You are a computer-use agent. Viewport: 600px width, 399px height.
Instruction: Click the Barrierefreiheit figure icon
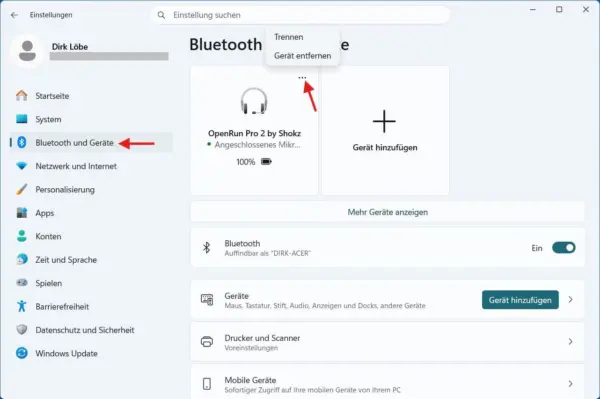[22, 306]
